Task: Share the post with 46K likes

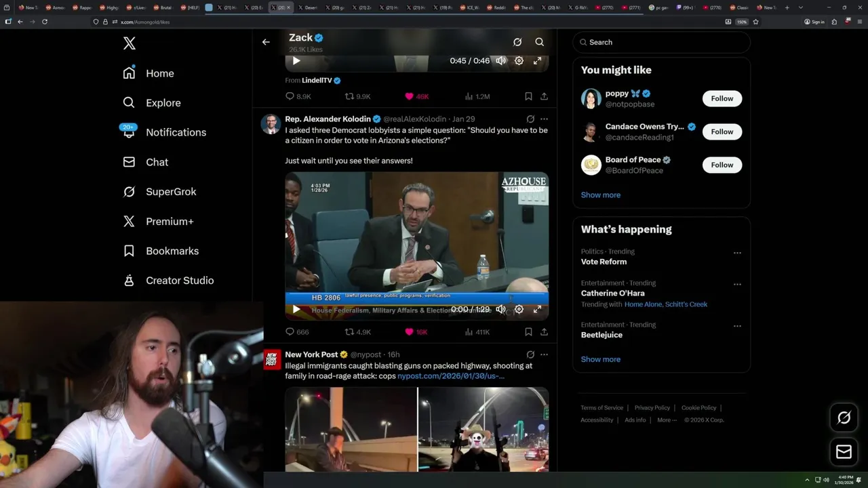Action: 544,97
